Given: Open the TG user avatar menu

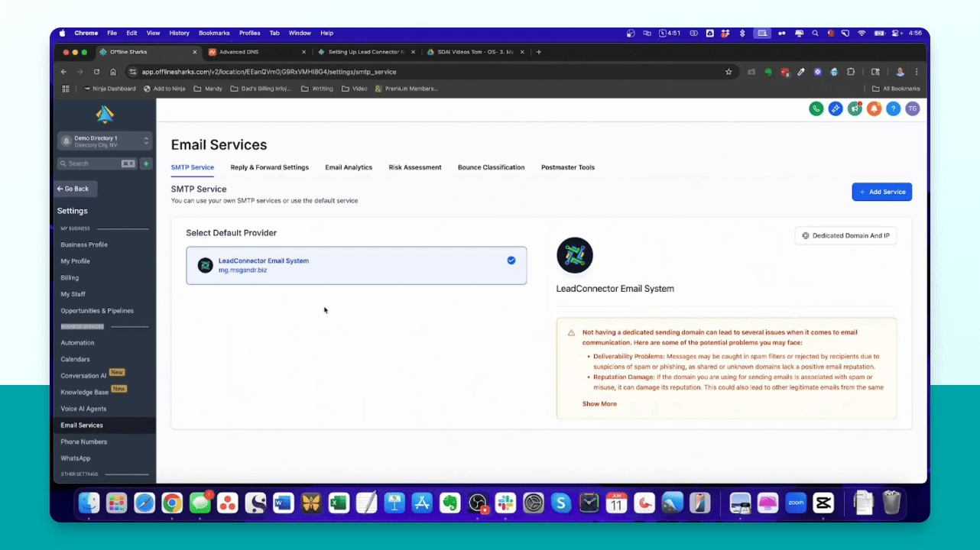Looking at the screenshot, I should click(x=912, y=108).
